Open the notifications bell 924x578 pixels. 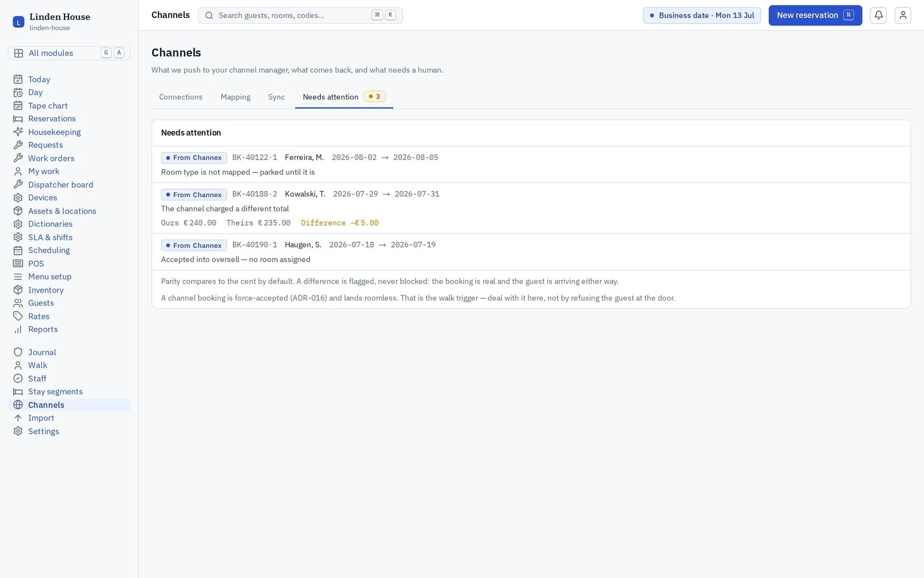[878, 15]
